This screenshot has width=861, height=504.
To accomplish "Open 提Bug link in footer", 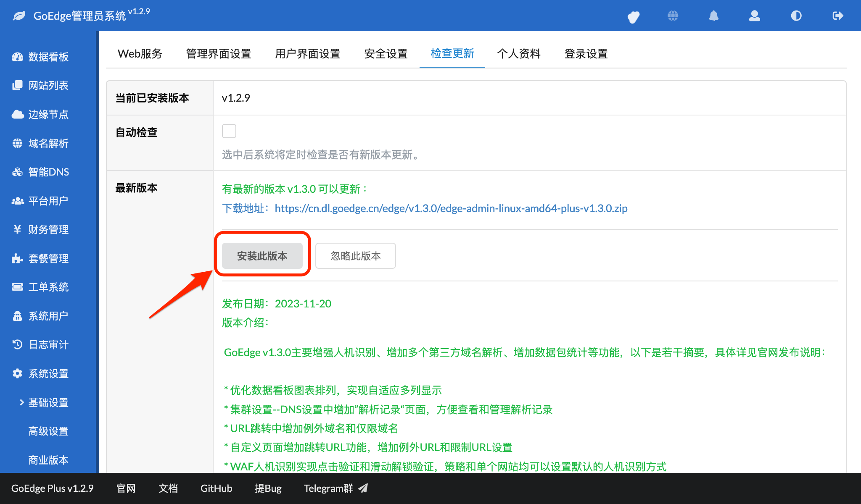I will click(x=268, y=488).
